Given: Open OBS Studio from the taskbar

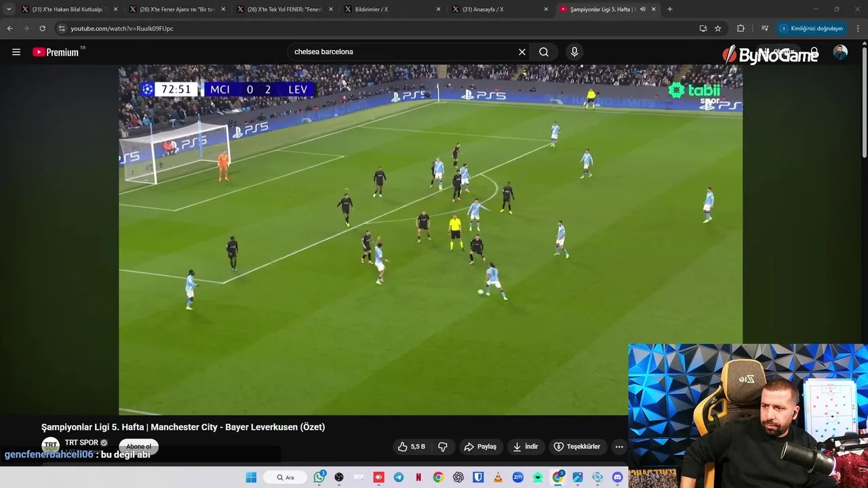Looking at the screenshot, I should [x=339, y=477].
